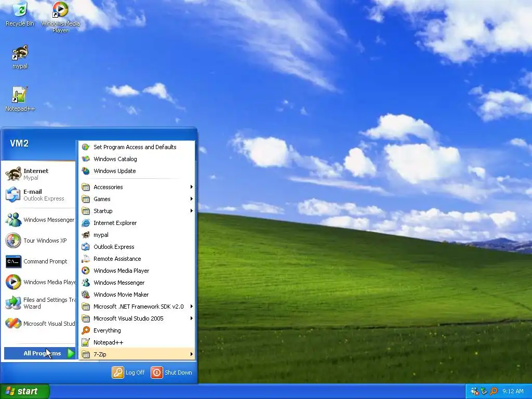Open Command Prompt from Start menu
532x399 pixels.
39,261
